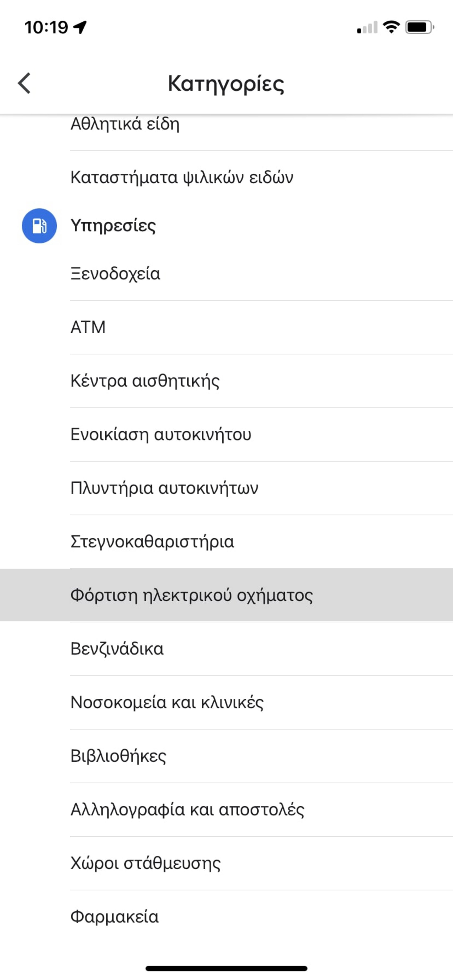Open Νοσοκομεία και κλινικές

[167, 703]
